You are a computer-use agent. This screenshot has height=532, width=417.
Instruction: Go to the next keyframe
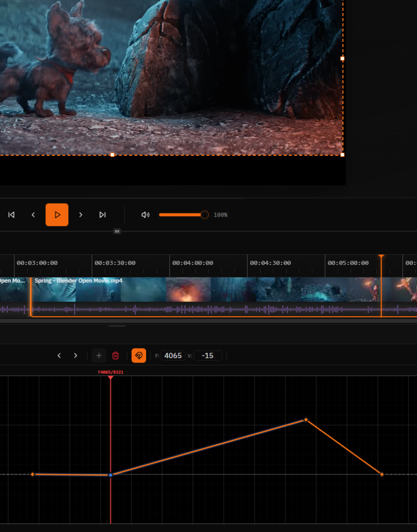pyautogui.click(x=76, y=355)
